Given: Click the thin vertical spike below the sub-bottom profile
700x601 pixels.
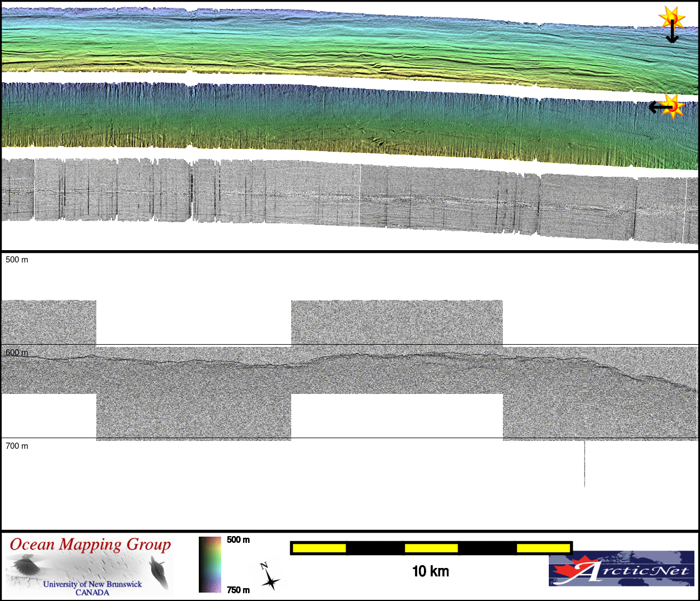Looking at the screenshot, I should click(x=585, y=464).
